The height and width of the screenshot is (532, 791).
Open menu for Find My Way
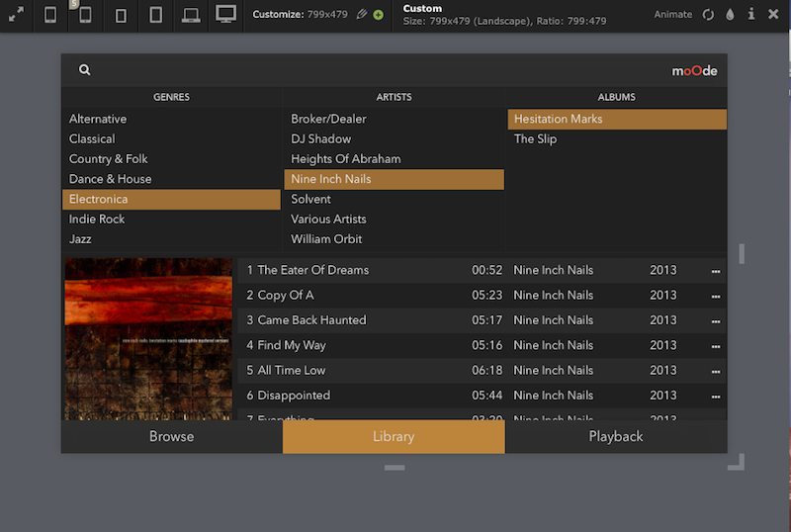tap(715, 346)
